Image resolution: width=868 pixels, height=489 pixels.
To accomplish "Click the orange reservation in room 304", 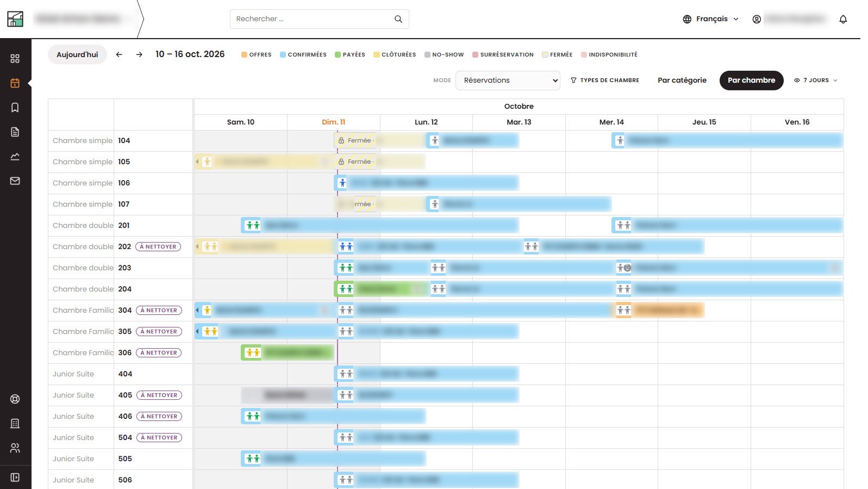I will [659, 311].
